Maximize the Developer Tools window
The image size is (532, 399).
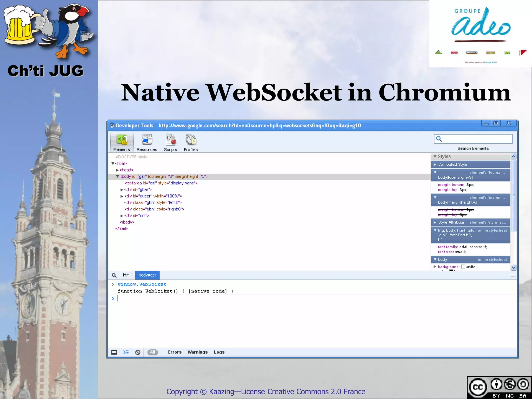coord(496,123)
